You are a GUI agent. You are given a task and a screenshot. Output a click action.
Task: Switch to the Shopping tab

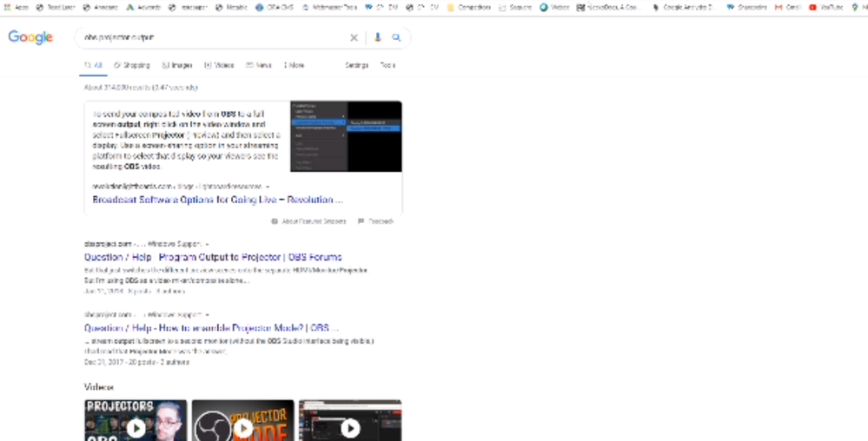(132, 65)
